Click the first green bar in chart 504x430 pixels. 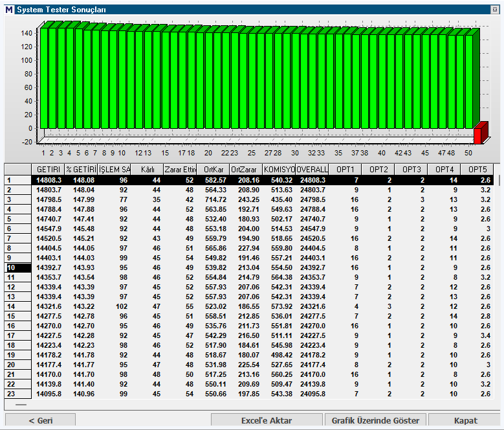[44, 78]
